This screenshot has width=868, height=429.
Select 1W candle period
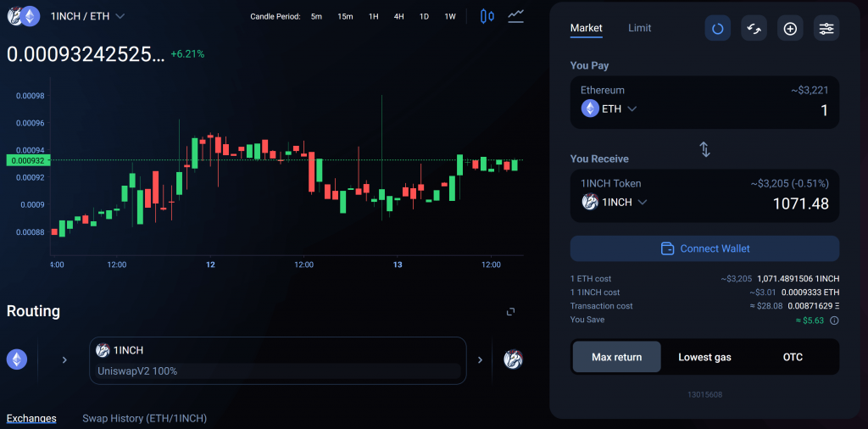[450, 17]
